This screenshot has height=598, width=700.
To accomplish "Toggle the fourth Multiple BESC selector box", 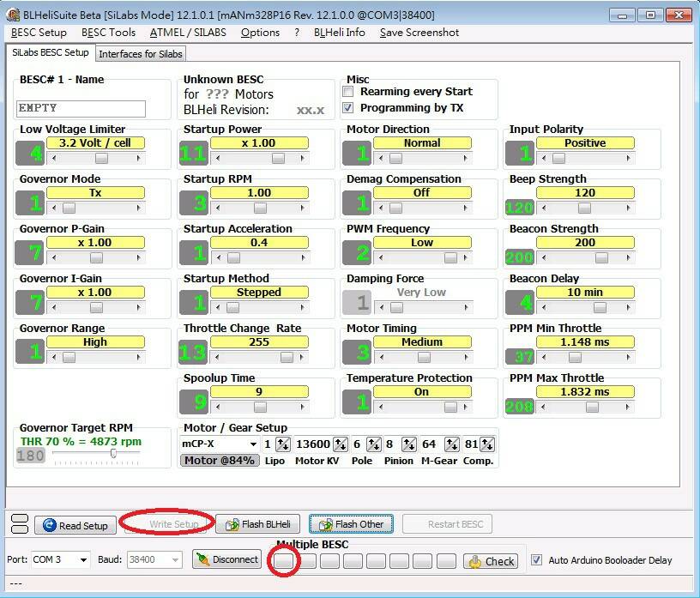I will (353, 561).
